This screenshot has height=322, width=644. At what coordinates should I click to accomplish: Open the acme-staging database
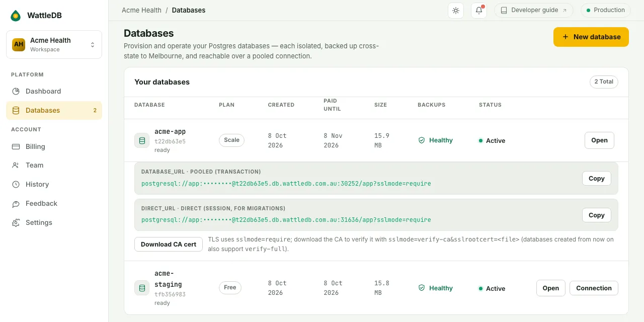551,288
